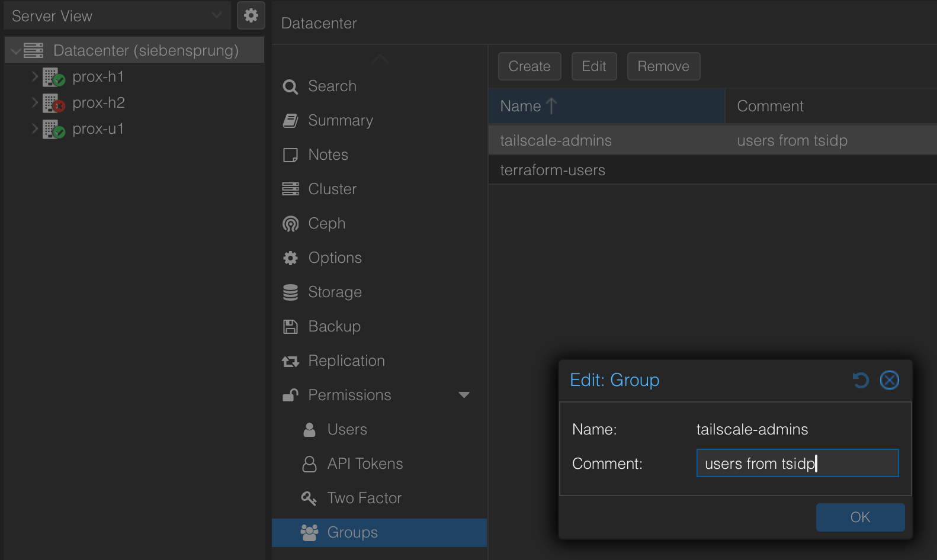This screenshot has height=560, width=937.
Task: Open the Server View settings gear
Action: [251, 15]
